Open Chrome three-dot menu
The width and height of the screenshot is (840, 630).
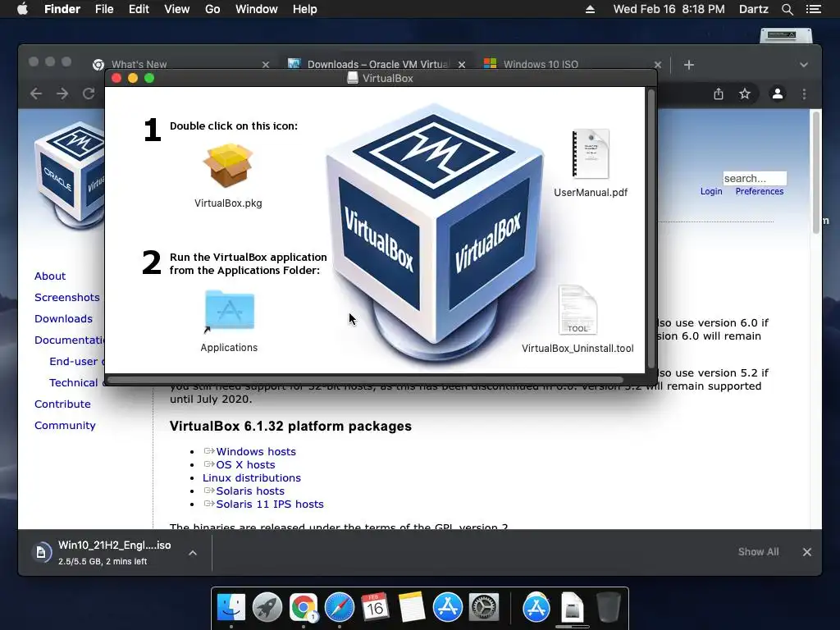pos(804,94)
